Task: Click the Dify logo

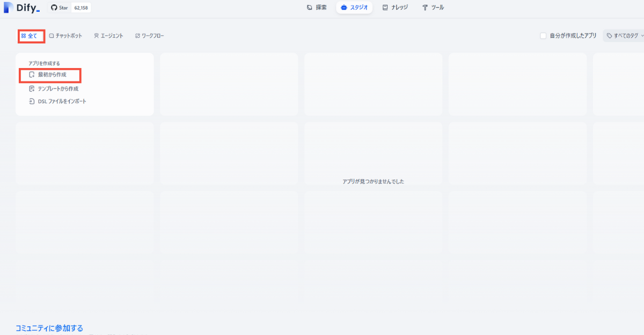Action: 21,8
